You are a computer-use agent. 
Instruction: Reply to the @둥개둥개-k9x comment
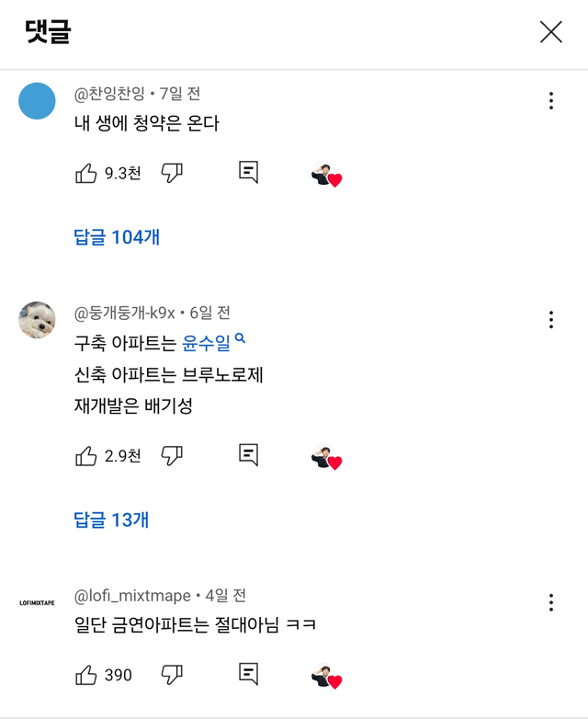pyautogui.click(x=248, y=455)
